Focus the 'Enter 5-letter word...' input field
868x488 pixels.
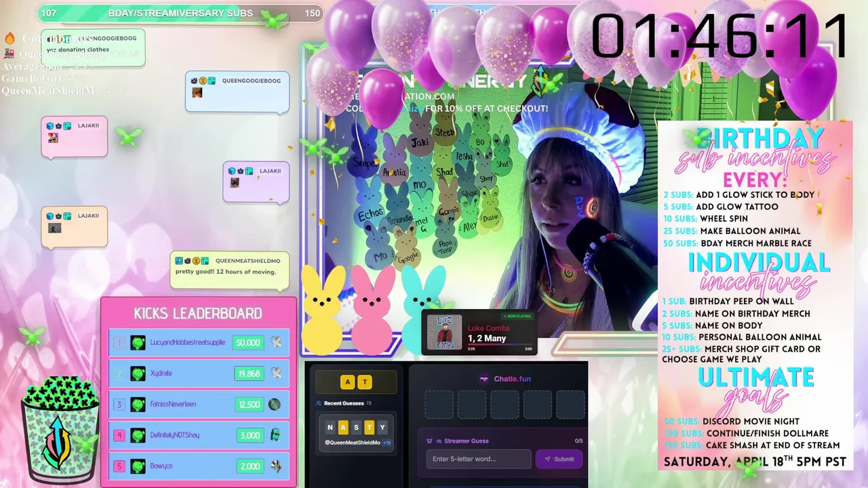(x=479, y=459)
